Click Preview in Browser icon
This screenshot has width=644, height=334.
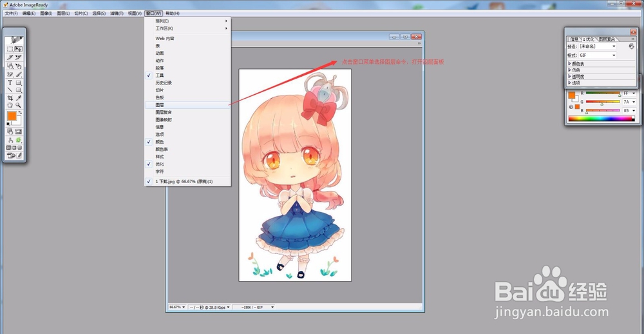click(19, 140)
